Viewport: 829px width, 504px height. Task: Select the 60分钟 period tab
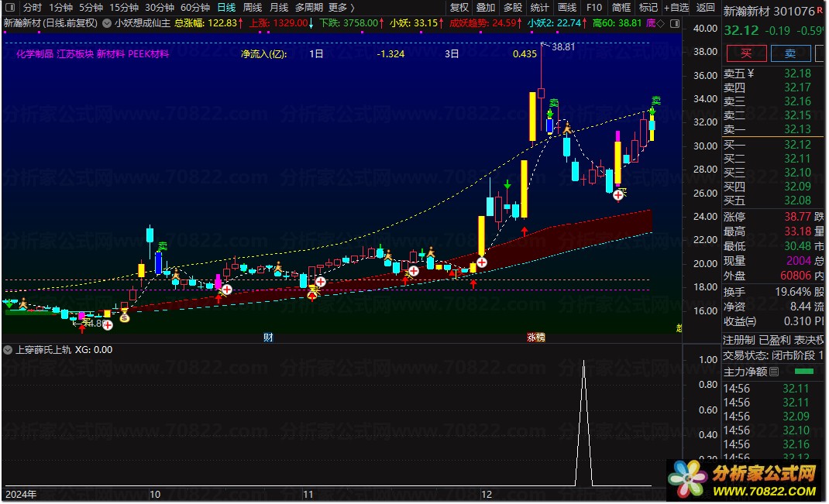coord(194,8)
